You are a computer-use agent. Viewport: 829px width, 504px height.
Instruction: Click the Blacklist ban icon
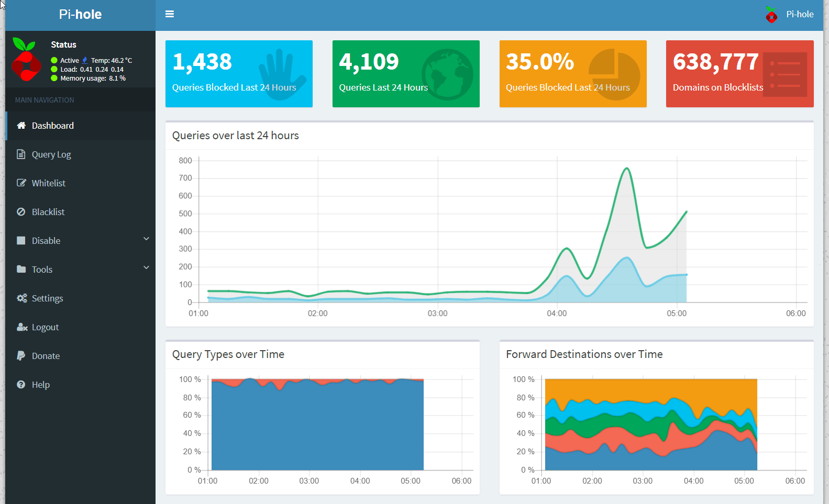click(21, 212)
